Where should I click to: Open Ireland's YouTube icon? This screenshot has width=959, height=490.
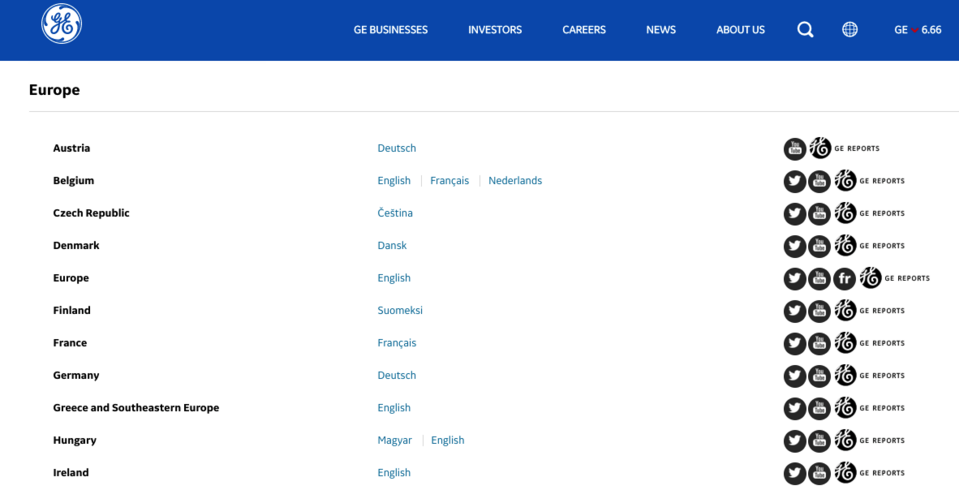[x=820, y=473]
